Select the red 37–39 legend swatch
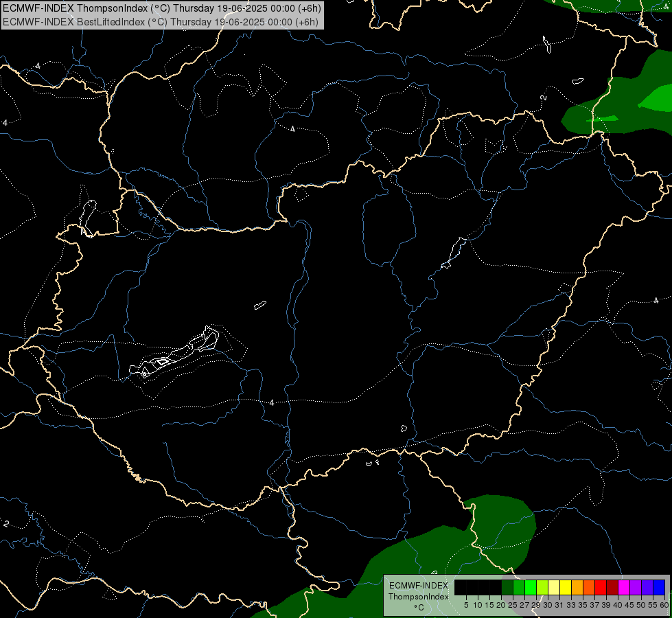The image size is (672, 618). click(x=601, y=587)
